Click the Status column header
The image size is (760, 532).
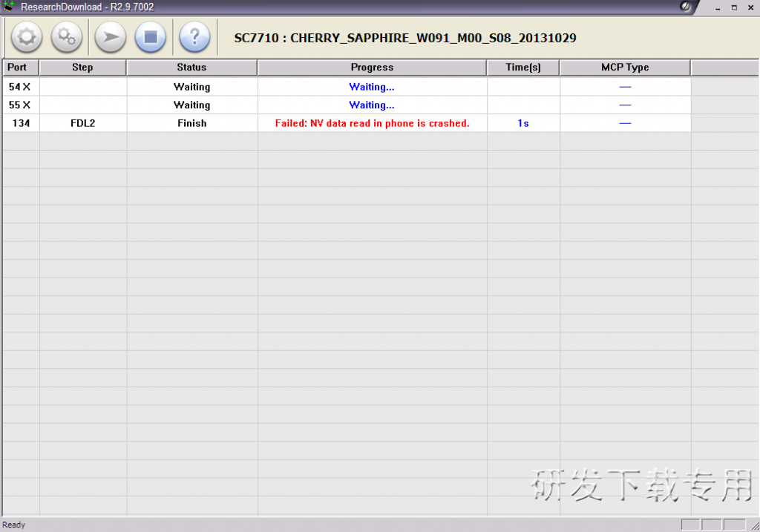pyautogui.click(x=191, y=67)
